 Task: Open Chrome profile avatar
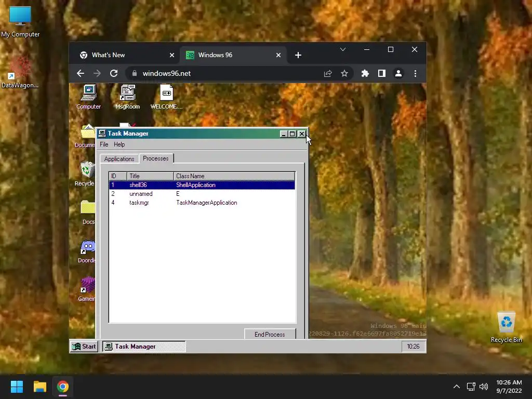tap(398, 73)
